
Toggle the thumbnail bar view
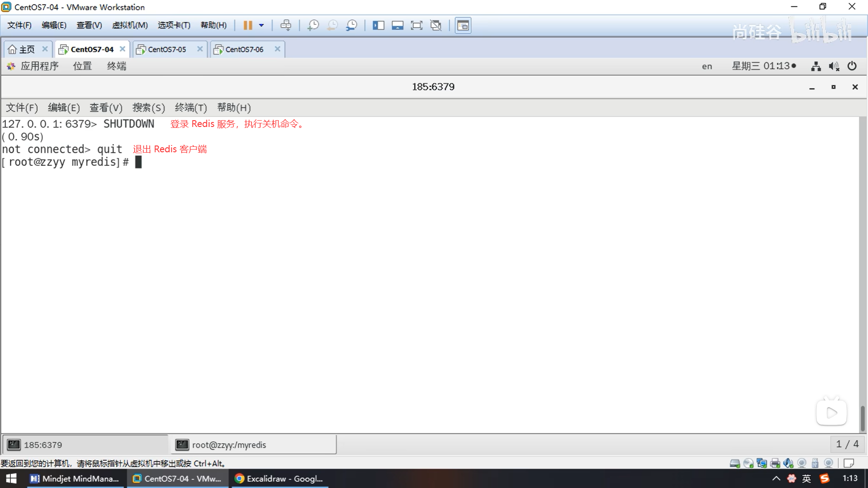397,25
